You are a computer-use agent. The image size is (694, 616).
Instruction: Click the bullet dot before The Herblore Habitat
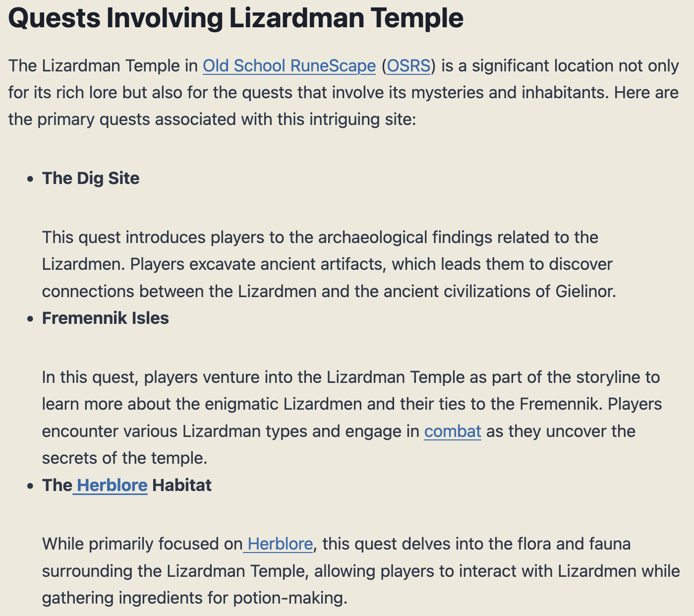pos(31,486)
